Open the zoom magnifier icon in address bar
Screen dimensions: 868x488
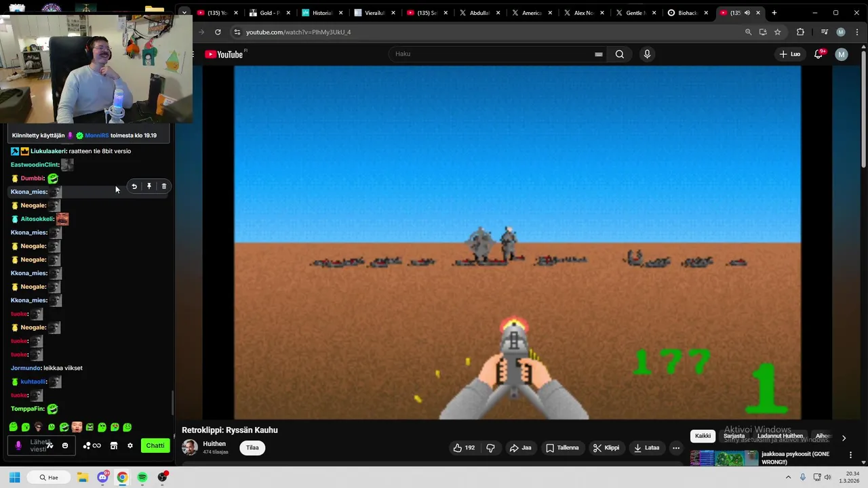pyautogui.click(x=748, y=32)
